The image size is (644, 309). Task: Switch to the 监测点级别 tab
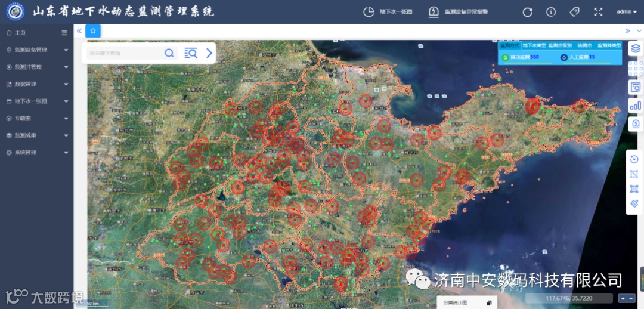560,45
